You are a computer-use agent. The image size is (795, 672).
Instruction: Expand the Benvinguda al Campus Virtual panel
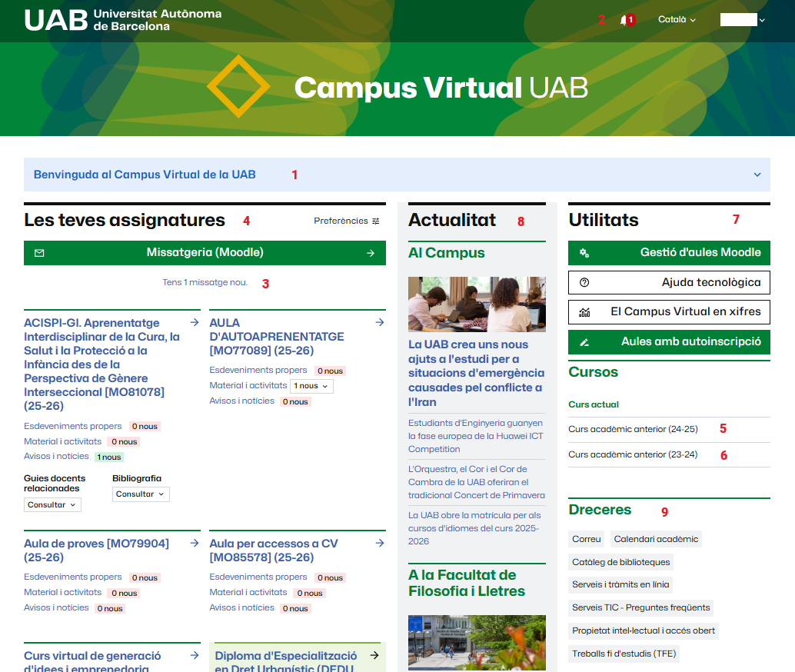click(757, 175)
